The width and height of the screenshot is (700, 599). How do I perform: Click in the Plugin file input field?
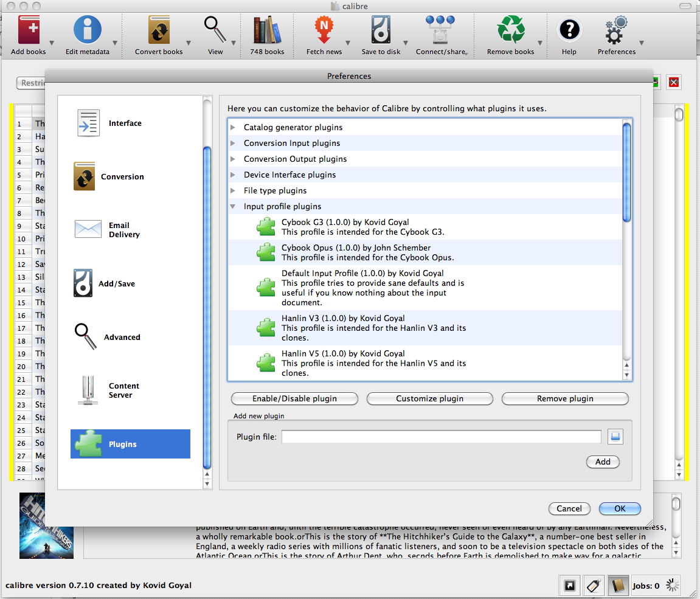click(441, 437)
